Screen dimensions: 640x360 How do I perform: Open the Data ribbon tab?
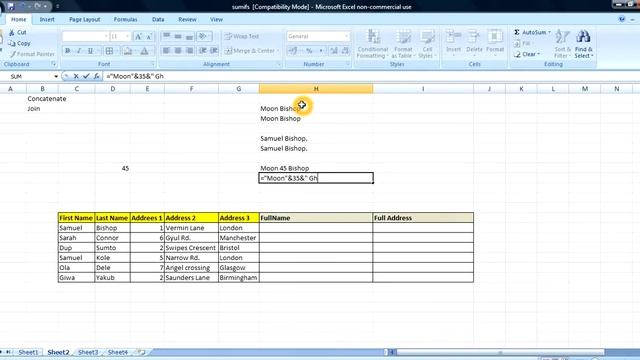[158, 19]
